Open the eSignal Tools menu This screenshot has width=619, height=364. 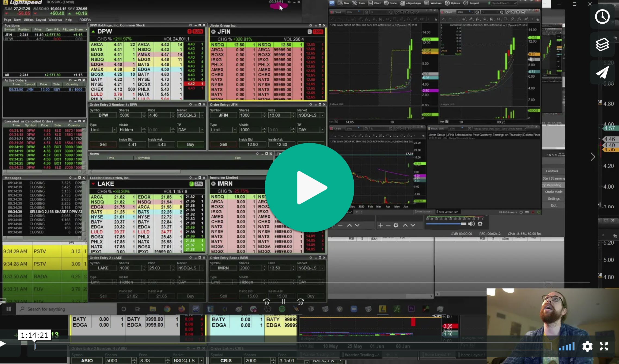tap(359, 3)
